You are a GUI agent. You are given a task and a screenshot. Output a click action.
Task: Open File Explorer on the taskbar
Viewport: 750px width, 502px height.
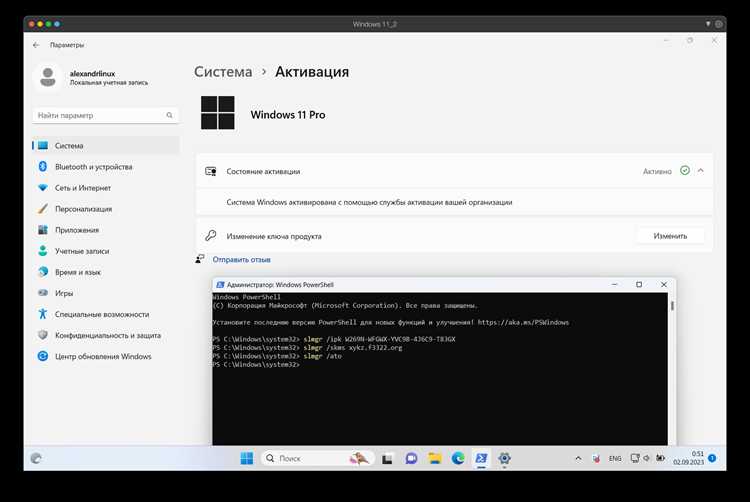pyautogui.click(x=434, y=458)
